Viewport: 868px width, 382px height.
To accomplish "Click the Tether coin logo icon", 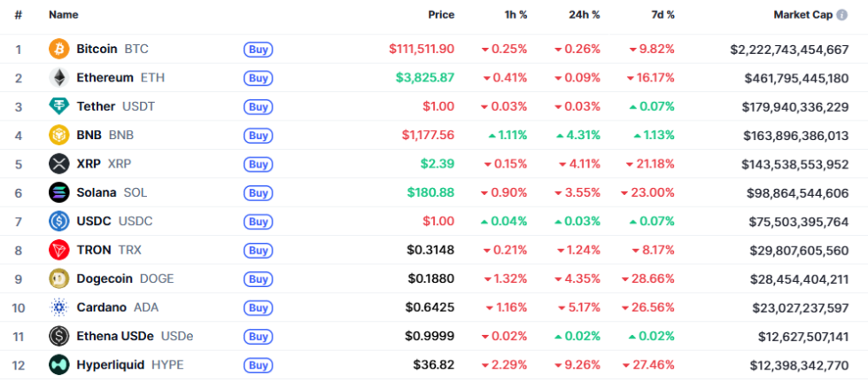I will click(x=58, y=106).
